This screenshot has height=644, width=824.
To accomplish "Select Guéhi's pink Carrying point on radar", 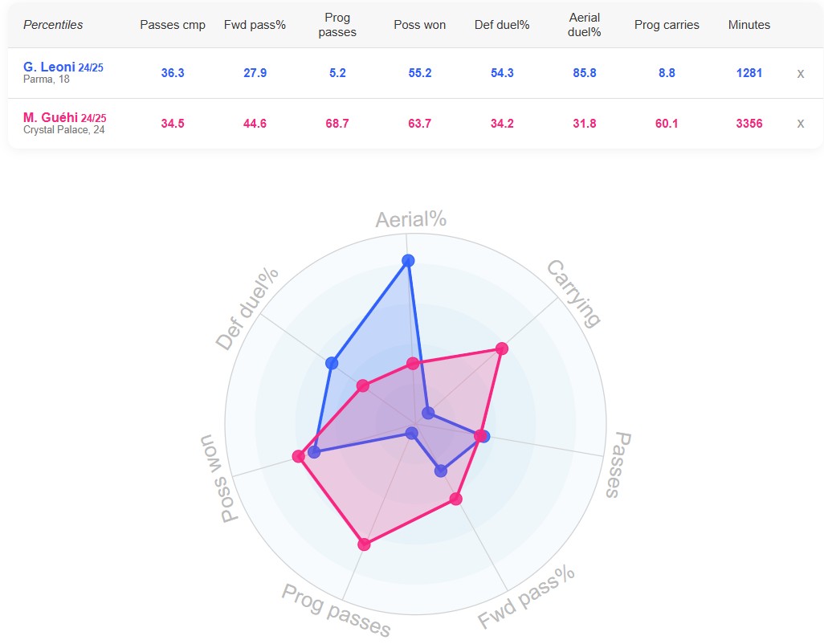I will pos(502,348).
